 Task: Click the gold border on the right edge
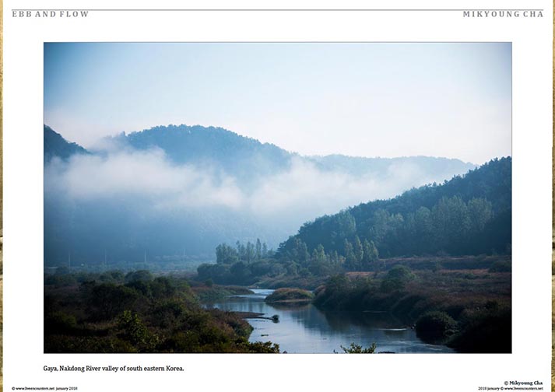(553, 196)
